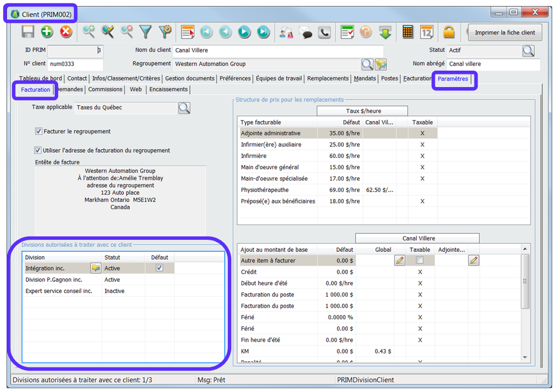Screen dimensions: 556x392
Task: Click the funnel filter icon
Action: (x=145, y=32)
